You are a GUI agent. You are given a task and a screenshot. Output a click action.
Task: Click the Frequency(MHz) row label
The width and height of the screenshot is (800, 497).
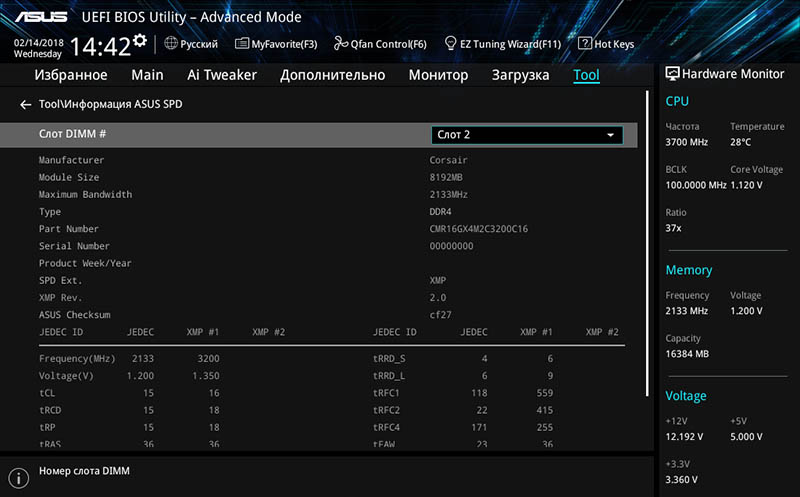point(77,359)
